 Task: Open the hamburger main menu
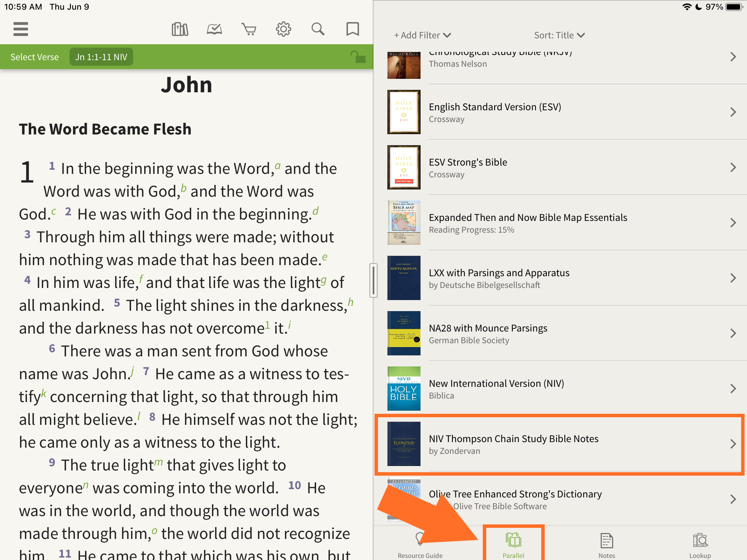(x=21, y=29)
